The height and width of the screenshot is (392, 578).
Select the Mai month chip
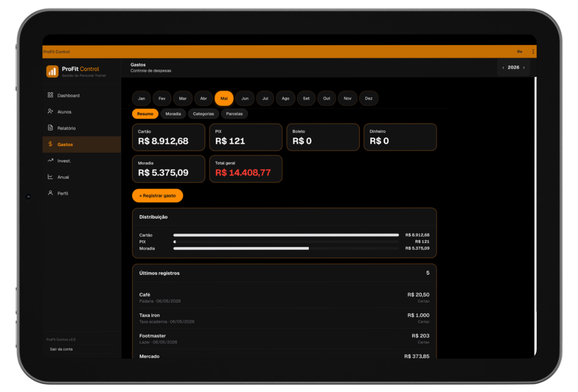224,99
